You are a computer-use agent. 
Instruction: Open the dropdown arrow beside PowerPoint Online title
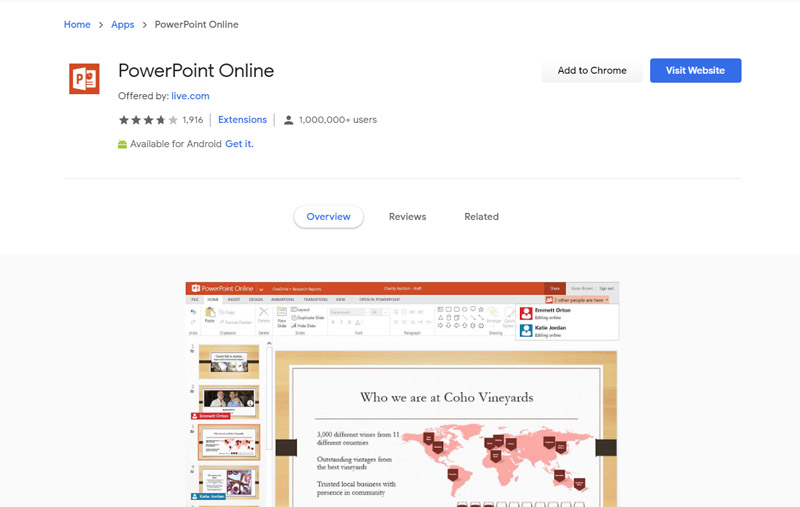261,289
